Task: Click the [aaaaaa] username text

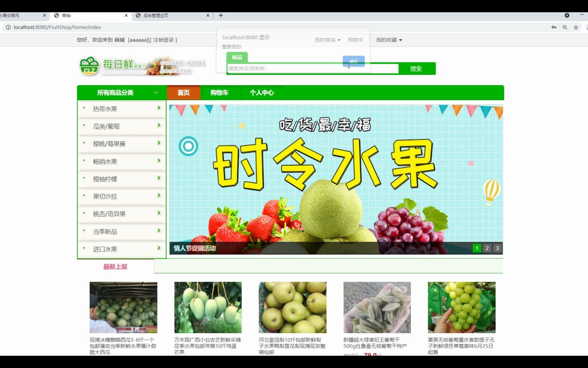Action: pos(138,40)
